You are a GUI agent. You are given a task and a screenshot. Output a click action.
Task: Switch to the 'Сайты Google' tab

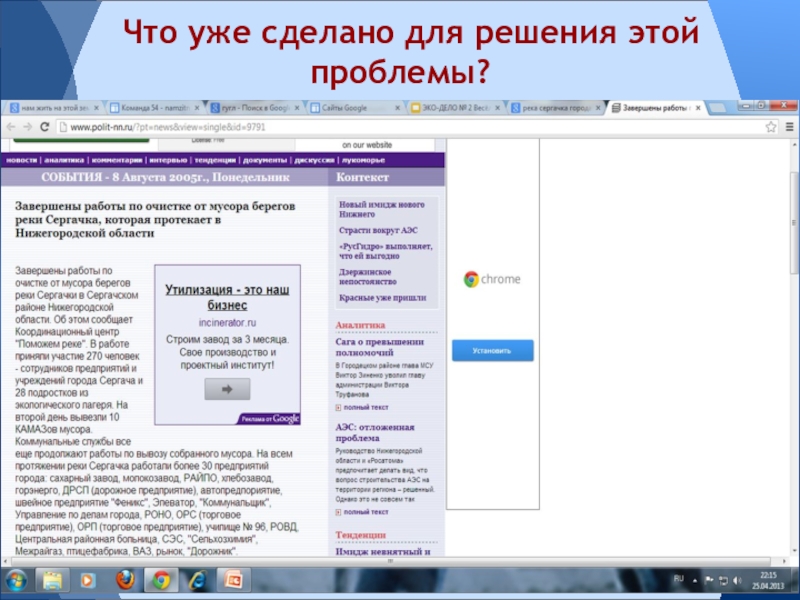[350, 108]
